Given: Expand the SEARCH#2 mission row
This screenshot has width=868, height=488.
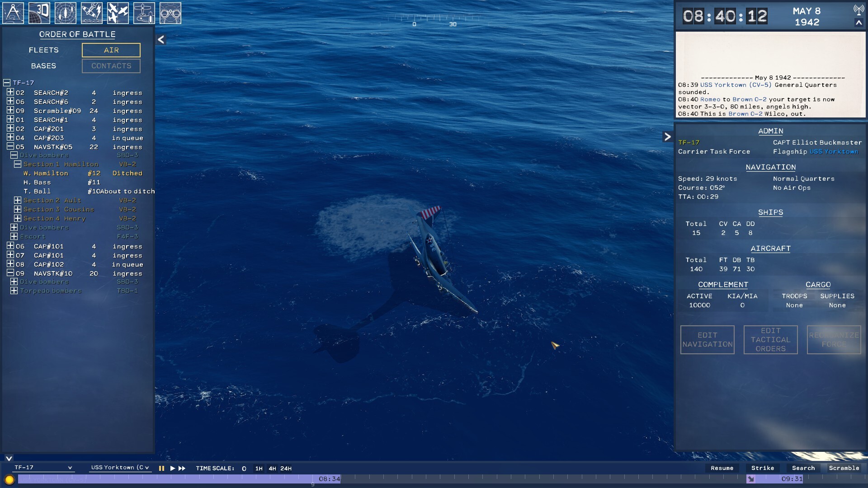Looking at the screenshot, I should pos(10,92).
